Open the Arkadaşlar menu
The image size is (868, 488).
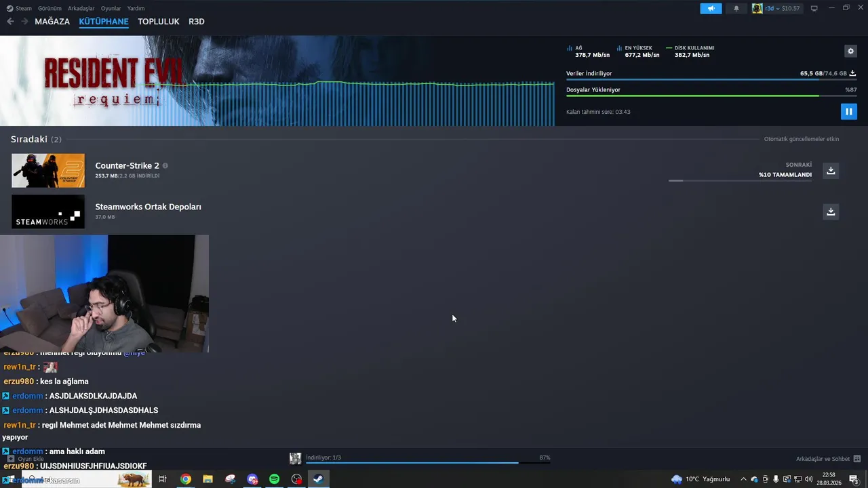pos(81,8)
